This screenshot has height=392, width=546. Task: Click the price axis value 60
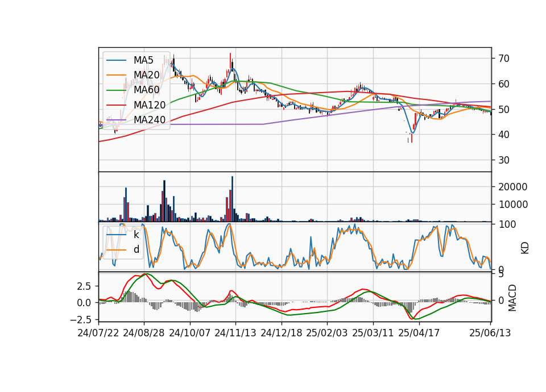[504, 84]
